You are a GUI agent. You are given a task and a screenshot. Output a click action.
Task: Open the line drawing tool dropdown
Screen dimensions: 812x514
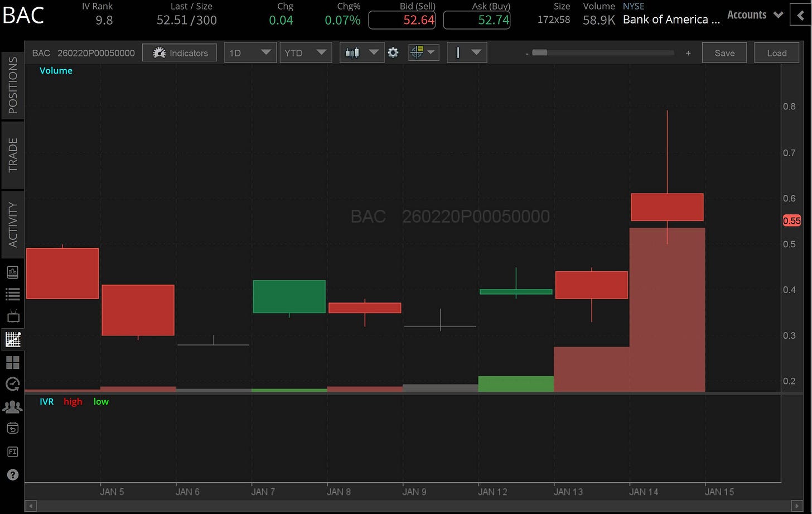467,53
